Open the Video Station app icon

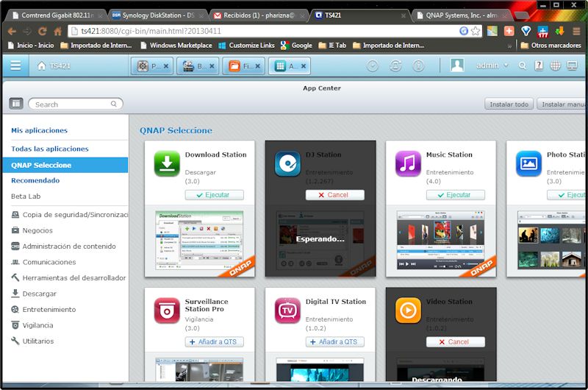[x=409, y=311]
